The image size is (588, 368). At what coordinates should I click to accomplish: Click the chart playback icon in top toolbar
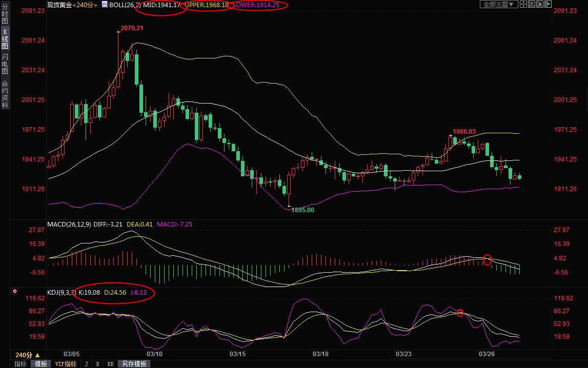[540, 5]
